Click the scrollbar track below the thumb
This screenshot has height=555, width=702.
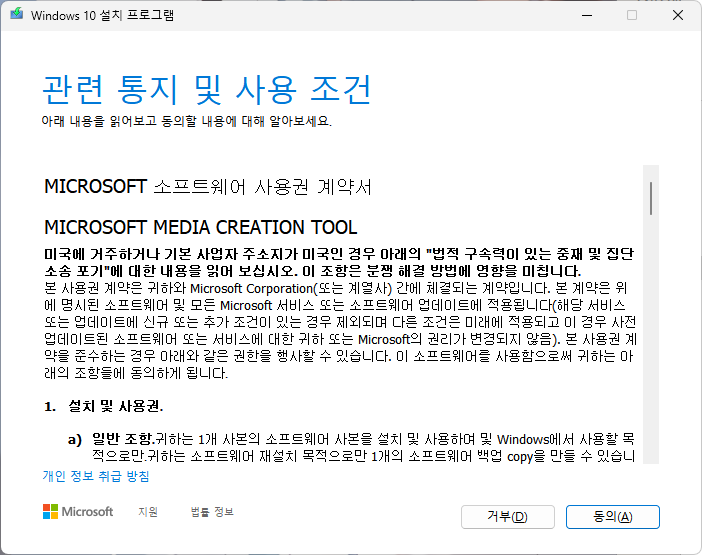(651, 340)
